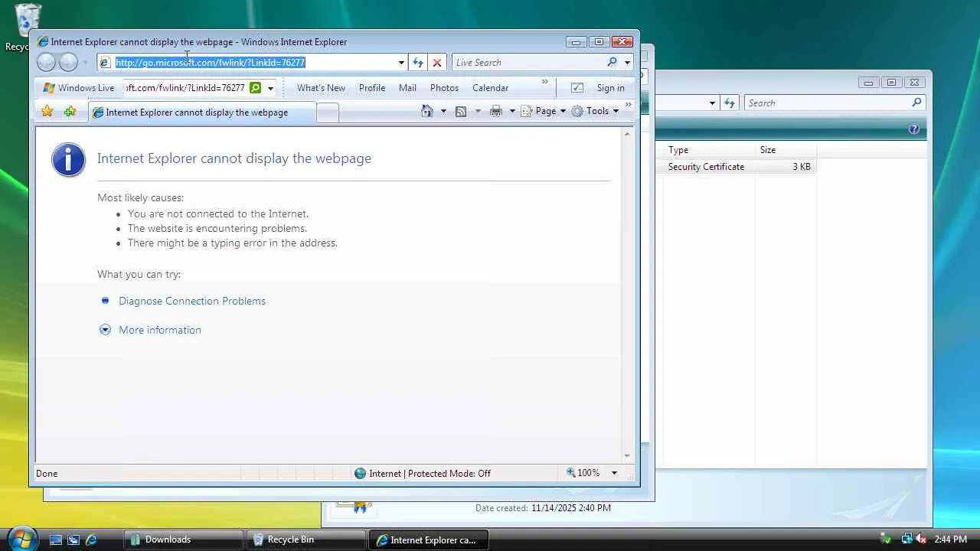This screenshot has height=551, width=980.
Task: Click the Internet Explorer taskbar button
Action: [x=429, y=540]
